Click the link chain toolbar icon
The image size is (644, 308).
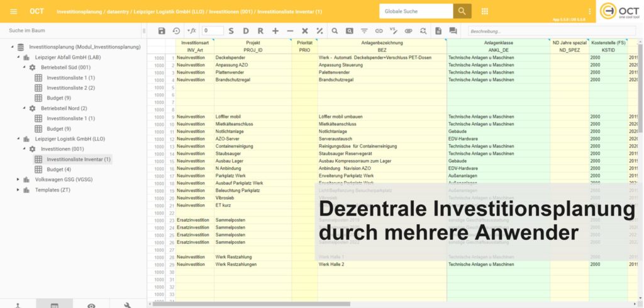click(x=379, y=31)
